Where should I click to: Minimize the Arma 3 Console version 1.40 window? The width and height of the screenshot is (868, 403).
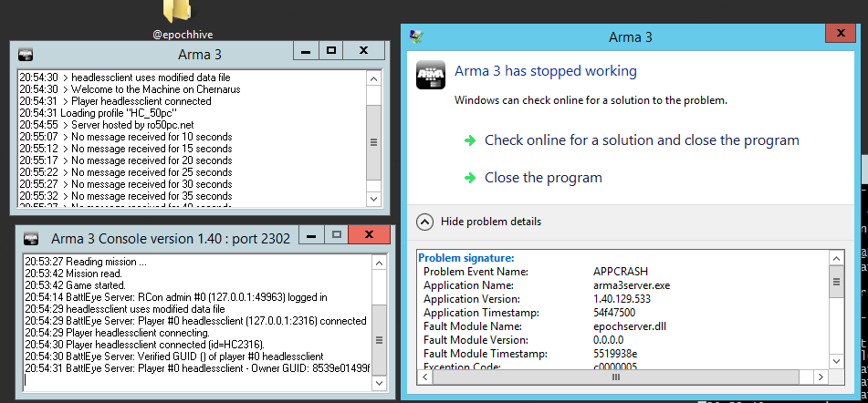pyautogui.click(x=311, y=235)
